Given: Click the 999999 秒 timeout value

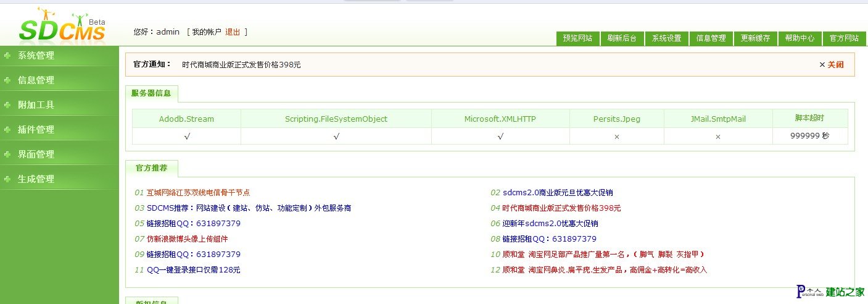Looking at the screenshot, I should pos(810,136).
